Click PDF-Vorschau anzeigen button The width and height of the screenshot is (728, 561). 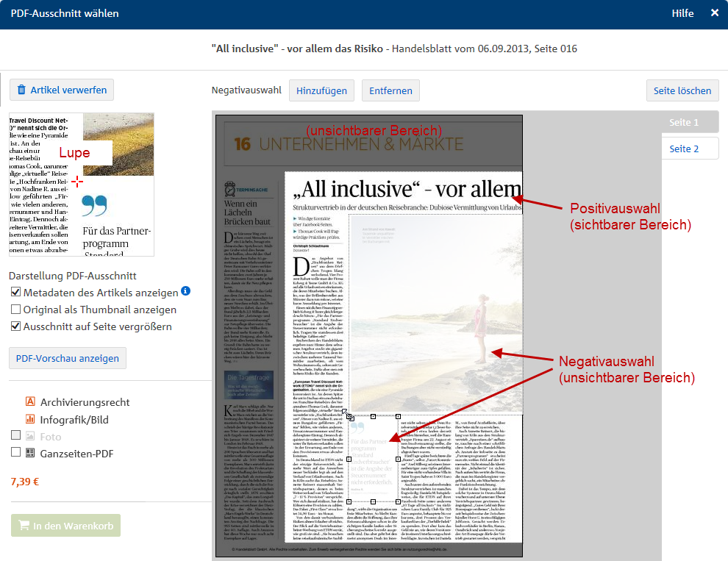[68, 358]
